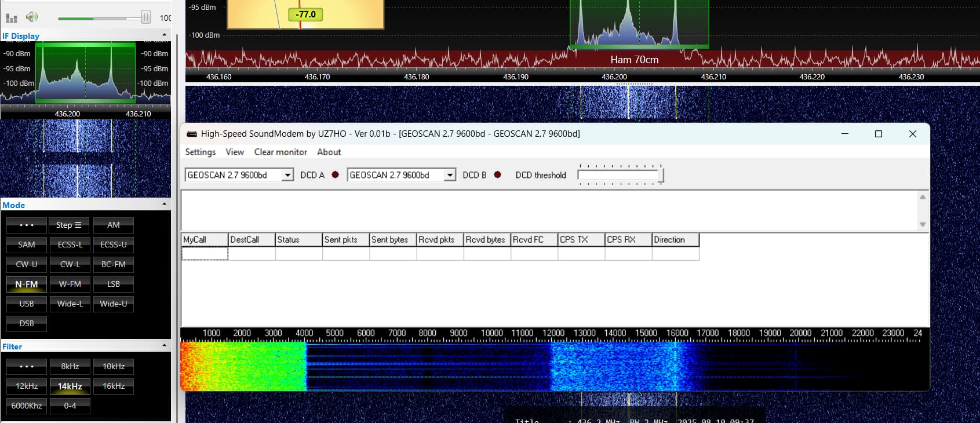The width and height of the screenshot is (980, 423).
Task: Mute audio with the speaker icon
Action: 32,17
